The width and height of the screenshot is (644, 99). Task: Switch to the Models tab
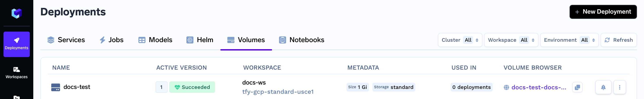pyautogui.click(x=155, y=40)
